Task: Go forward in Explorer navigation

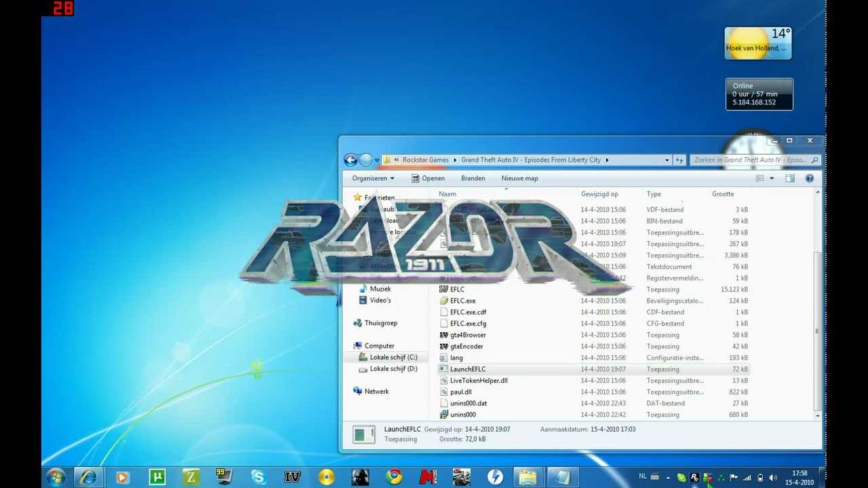Action: (366, 160)
